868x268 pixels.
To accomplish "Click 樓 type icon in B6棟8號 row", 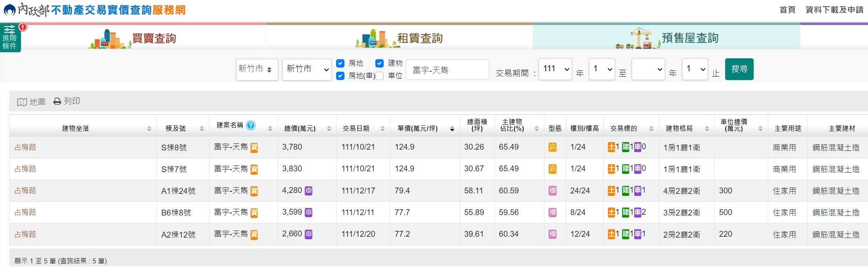I will click(552, 212).
